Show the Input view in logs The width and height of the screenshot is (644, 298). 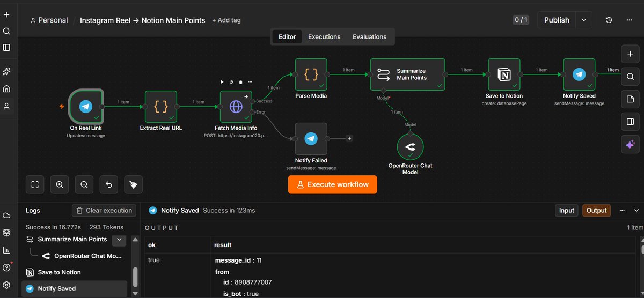tap(567, 211)
